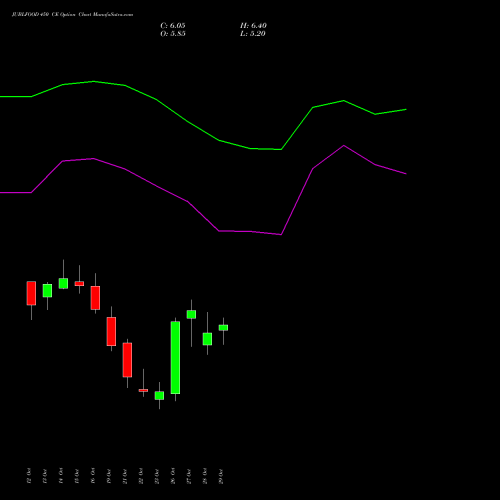500x500 pixels.
Task: Select the red candle for 12 Oct
Action: pos(31,293)
